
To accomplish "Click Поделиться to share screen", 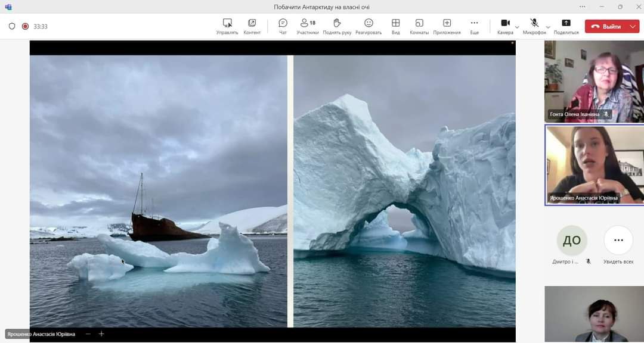I will [566, 26].
